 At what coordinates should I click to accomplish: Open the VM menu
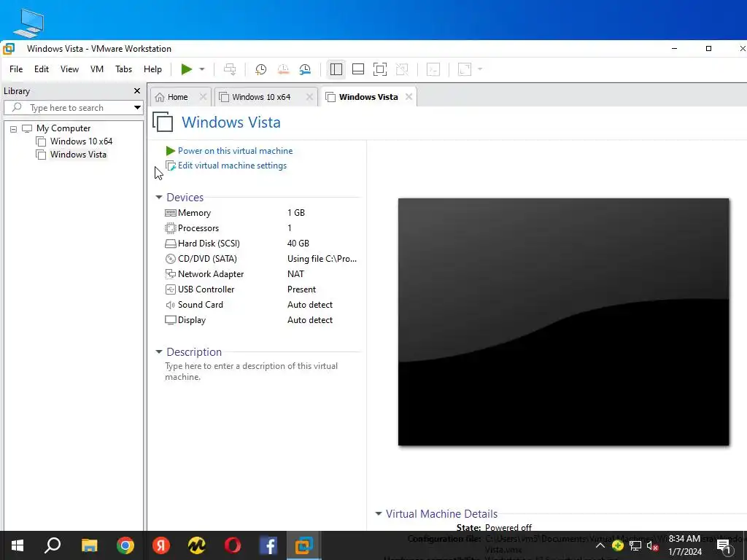(x=97, y=69)
